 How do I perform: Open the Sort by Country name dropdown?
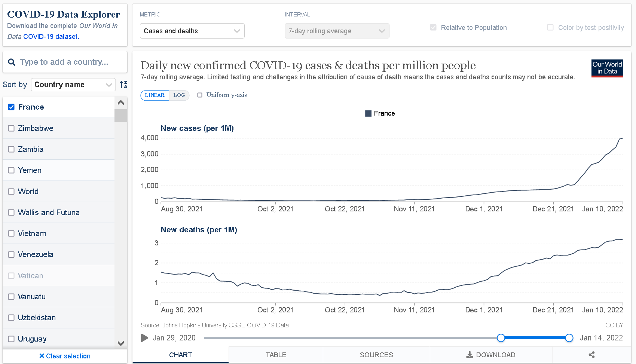[x=73, y=85]
